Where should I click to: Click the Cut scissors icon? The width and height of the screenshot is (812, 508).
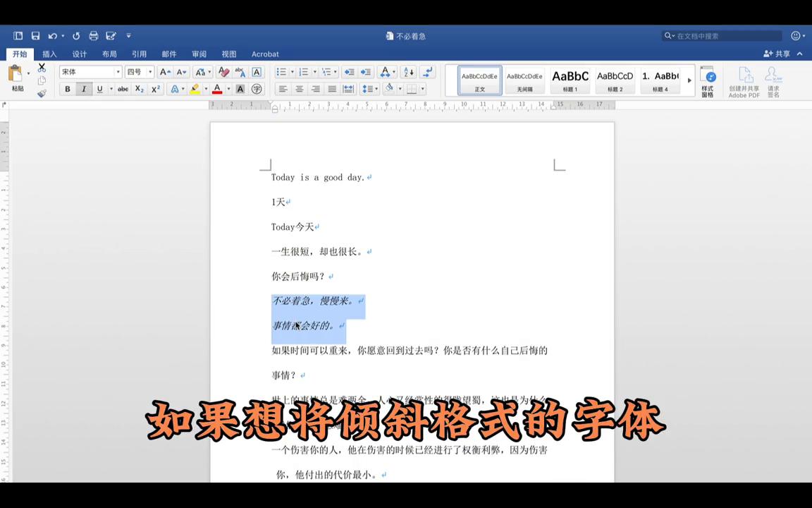tap(42, 68)
